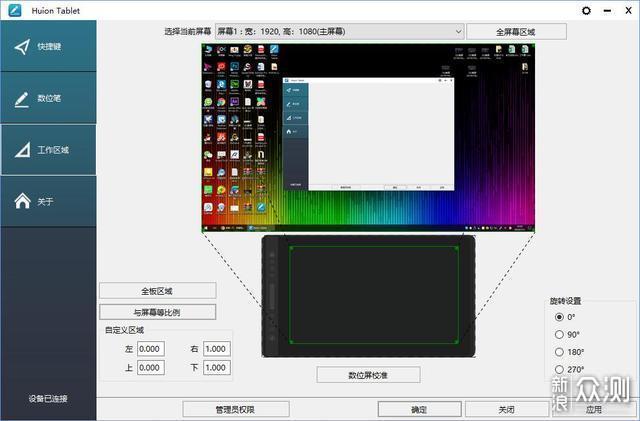Click the triangle icon for 工作区域
640x421 pixels.
[22, 150]
